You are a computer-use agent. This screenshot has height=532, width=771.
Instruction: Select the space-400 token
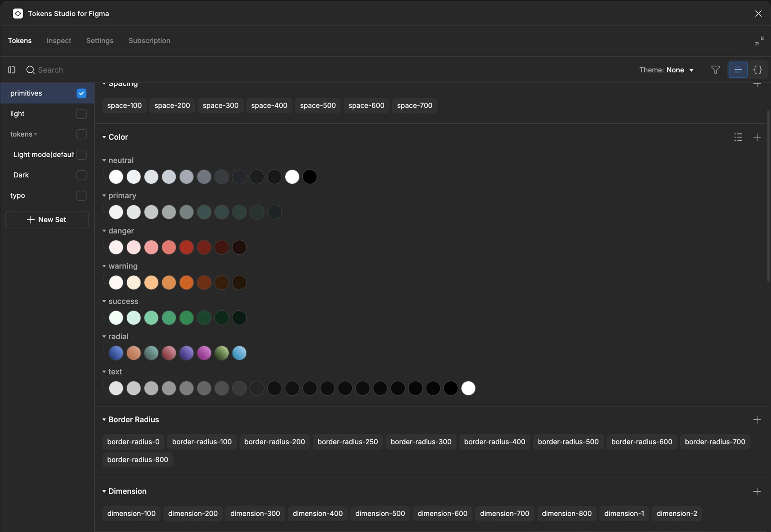point(269,105)
